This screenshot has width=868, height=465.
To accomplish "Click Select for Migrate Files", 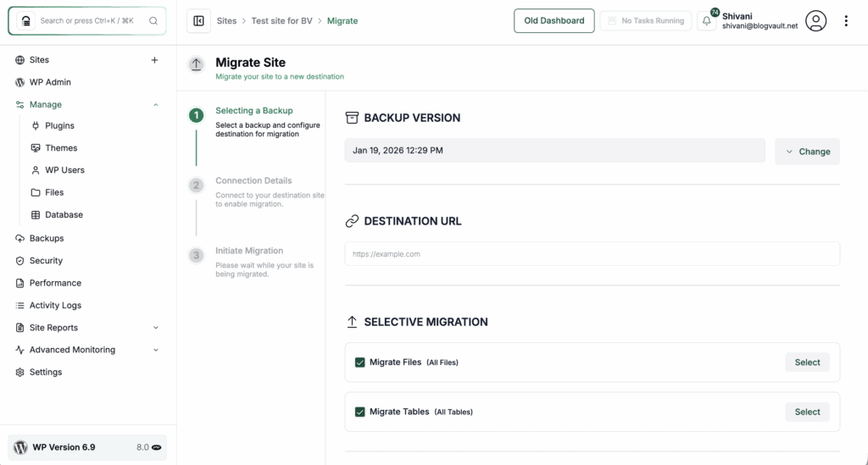I will click(807, 363).
